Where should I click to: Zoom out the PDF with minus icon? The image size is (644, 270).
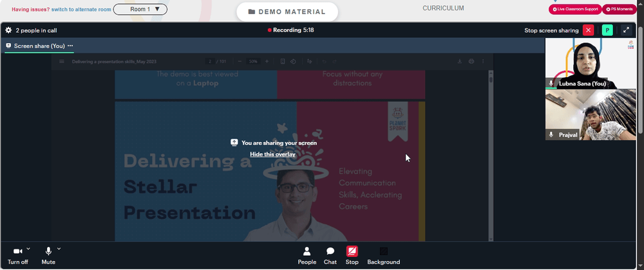(x=240, y=62)
